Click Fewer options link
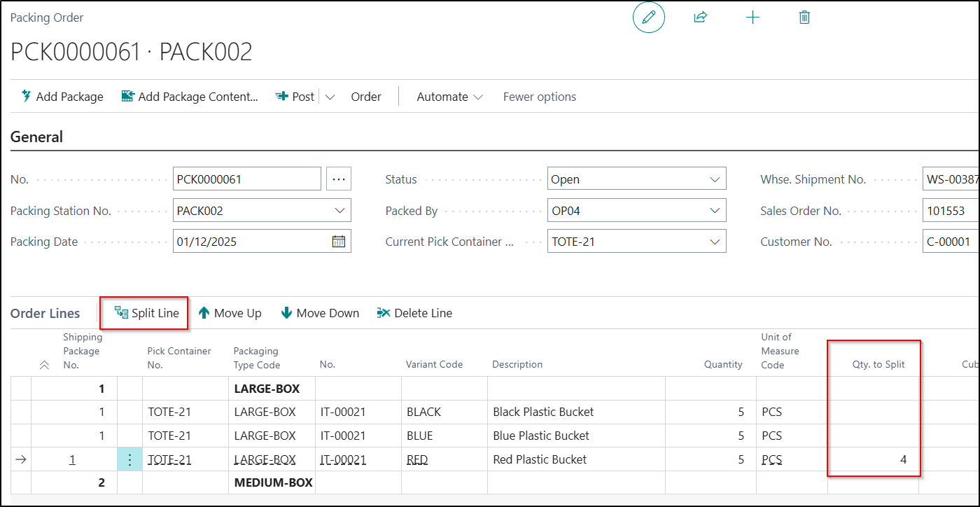The width and height of the screenshot is (980, 507). coord(539,97)
